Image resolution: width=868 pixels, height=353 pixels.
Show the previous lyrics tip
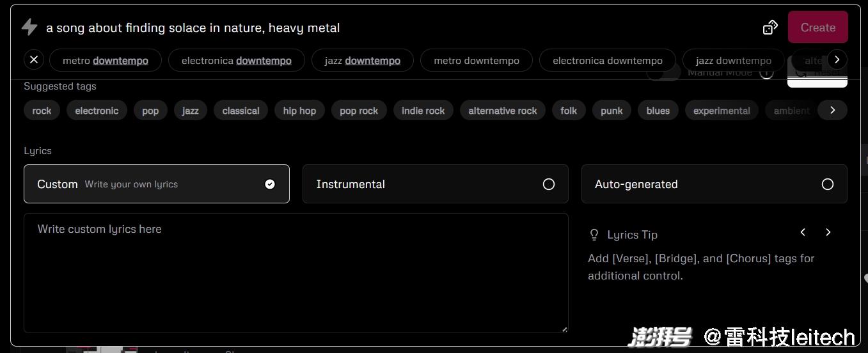[803, 233]
